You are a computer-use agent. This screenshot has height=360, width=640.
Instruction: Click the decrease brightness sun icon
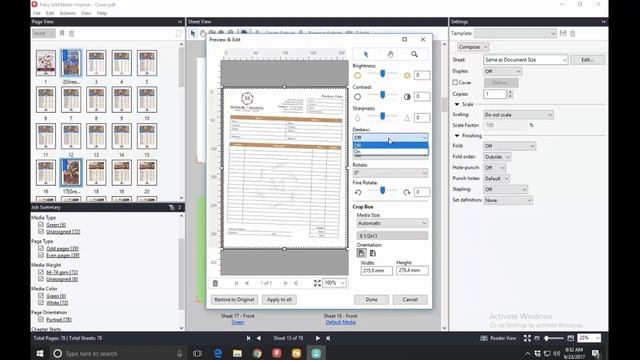coord(358,76)
